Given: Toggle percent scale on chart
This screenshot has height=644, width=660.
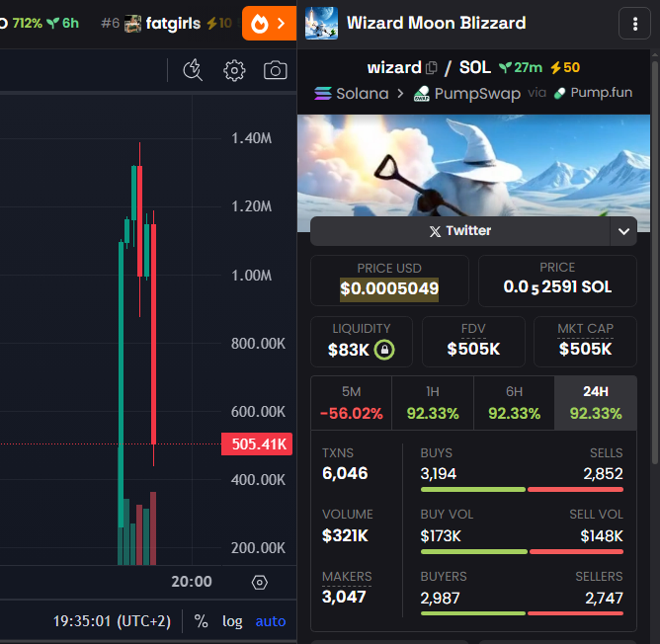Looking at the screenshot, I should point(202,621).
